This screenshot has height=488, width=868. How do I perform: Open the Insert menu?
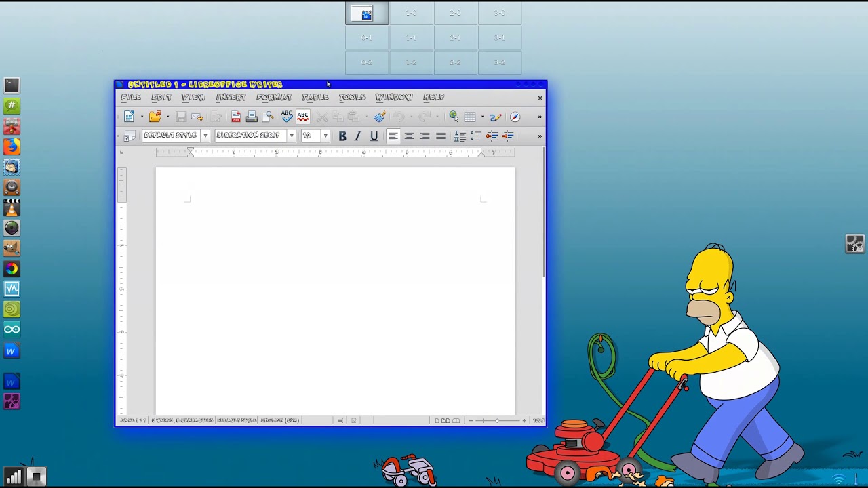point(231,98)
